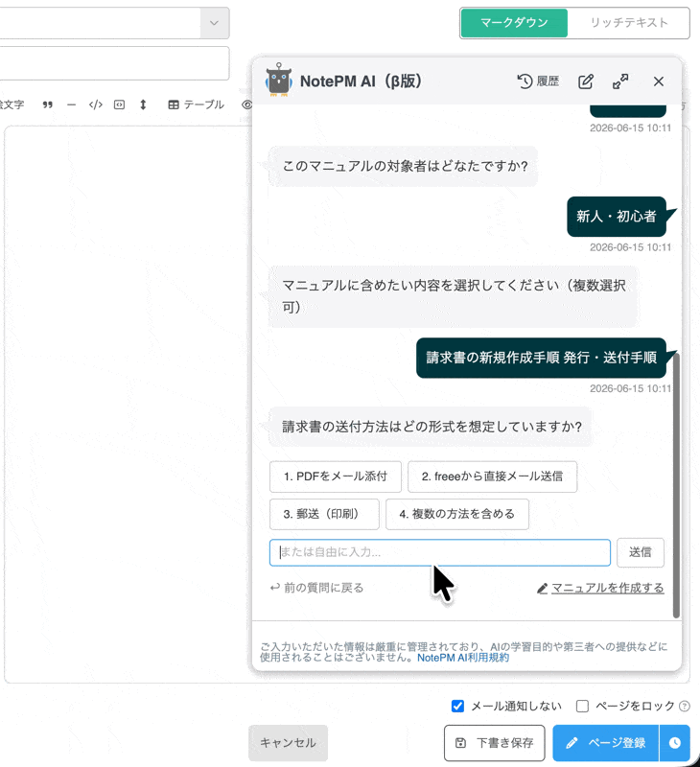Expand the AI panel with the arrows icon
This screenshot has width=700, height=767.
[x=620, y=81]
